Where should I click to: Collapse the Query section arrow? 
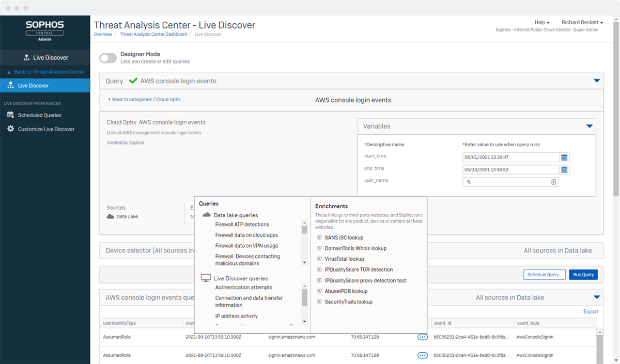(x=597, y=81)
